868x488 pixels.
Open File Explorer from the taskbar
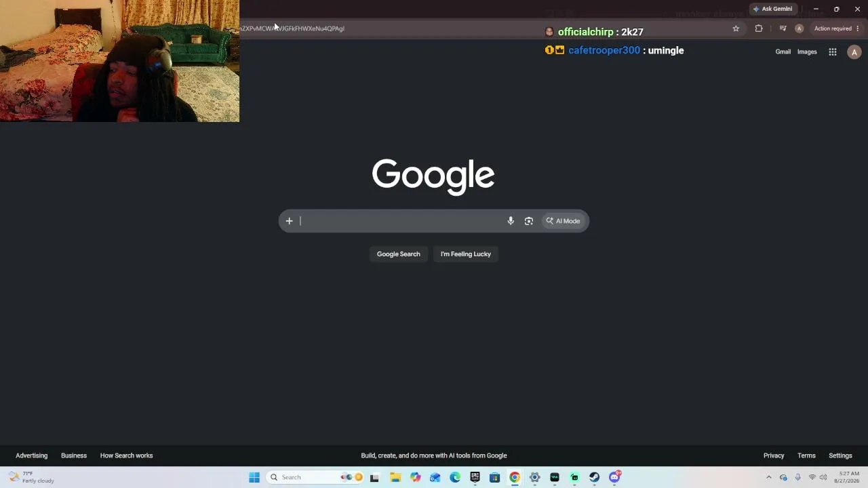click(395, 477)
